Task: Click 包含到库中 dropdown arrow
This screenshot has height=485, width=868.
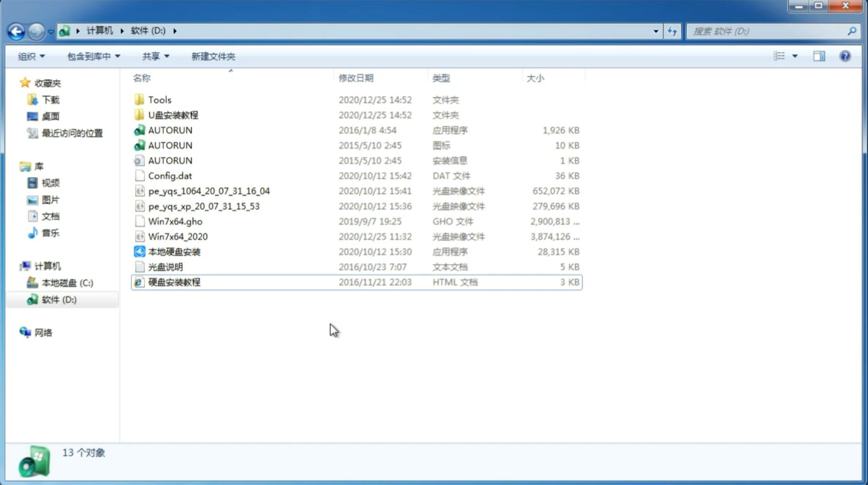Action: pyautogui.click(x=117, y=56)
